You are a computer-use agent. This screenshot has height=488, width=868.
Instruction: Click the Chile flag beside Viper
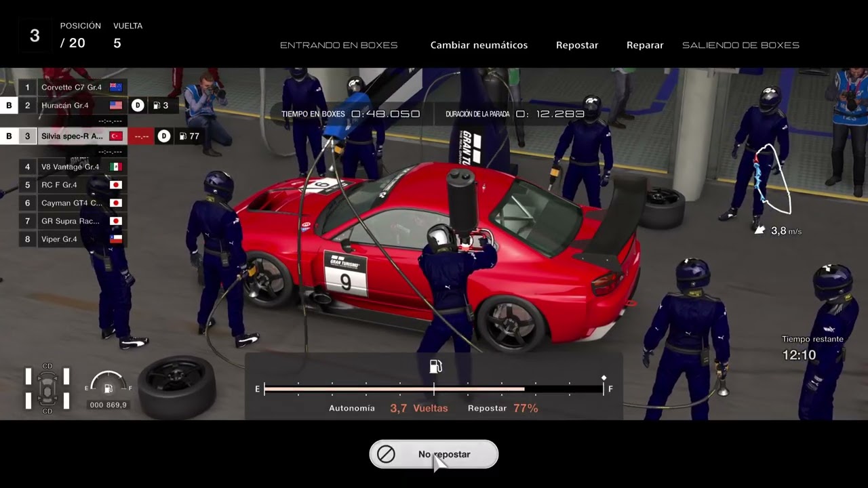point(116,239)
